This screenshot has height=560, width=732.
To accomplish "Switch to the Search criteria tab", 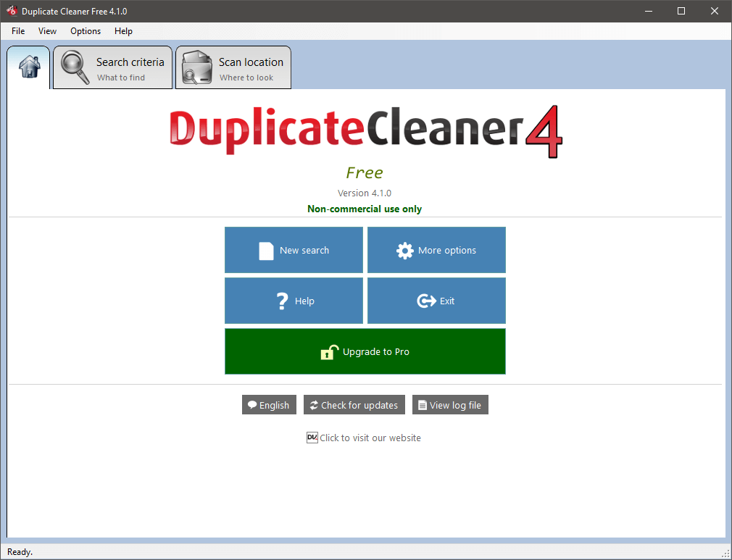I will pos(112,67).
